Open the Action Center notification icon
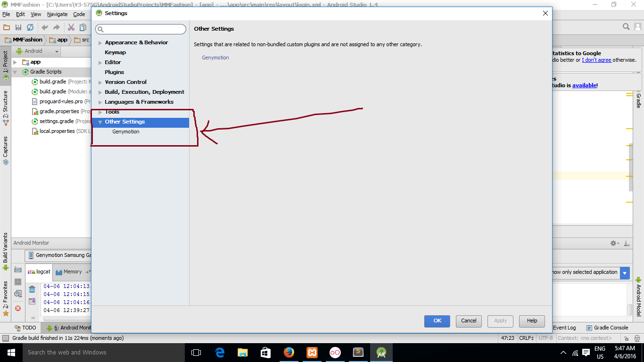 [x=586, y=352]
